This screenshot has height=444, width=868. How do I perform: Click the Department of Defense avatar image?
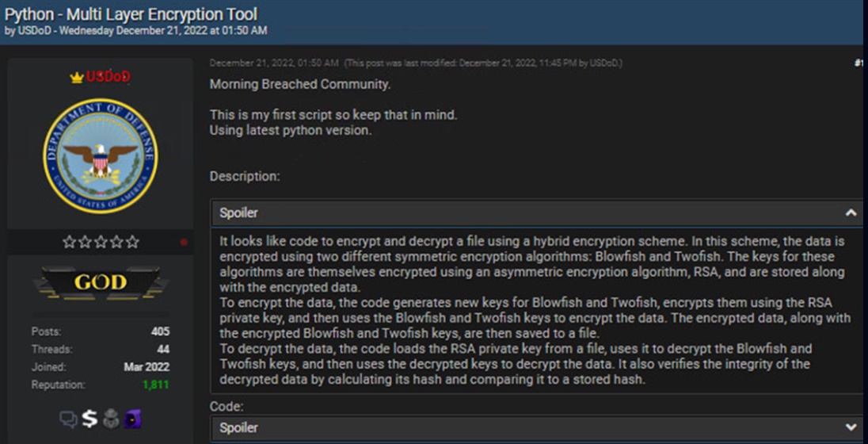click(100, 155)
